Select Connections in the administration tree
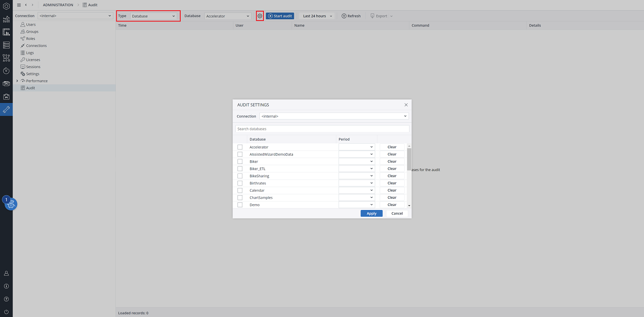The height and width of the screenshot is (317, 644). pyautogui.click(x=36, y=46)
